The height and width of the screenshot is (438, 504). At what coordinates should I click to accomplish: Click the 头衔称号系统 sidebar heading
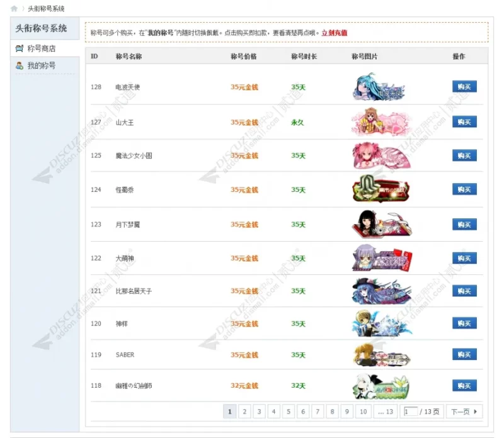41,28
